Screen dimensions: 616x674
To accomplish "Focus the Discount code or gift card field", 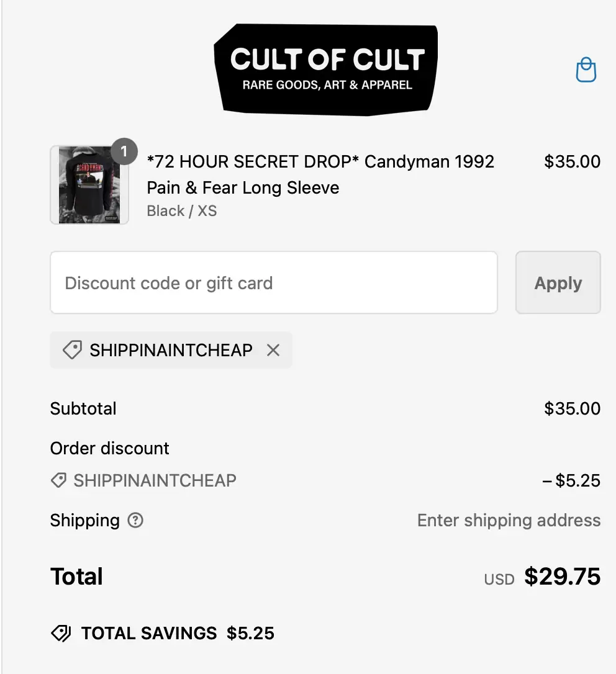I will 274,283.
